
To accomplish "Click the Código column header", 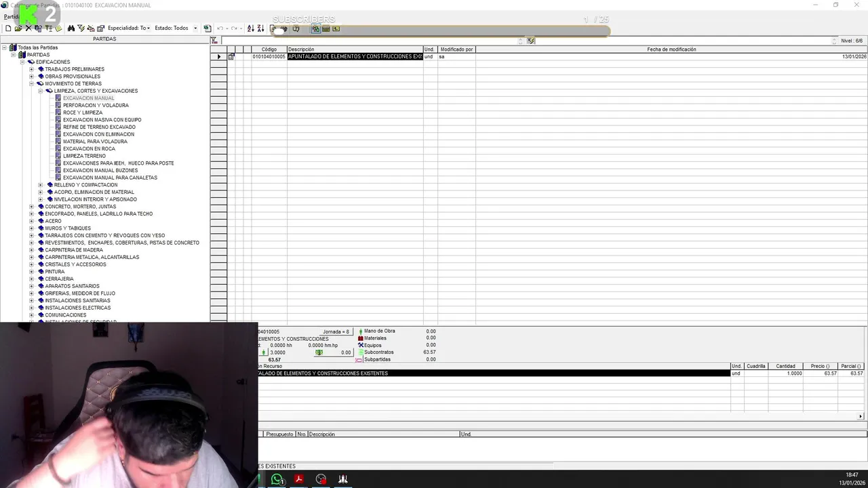I will pos(269,49).
